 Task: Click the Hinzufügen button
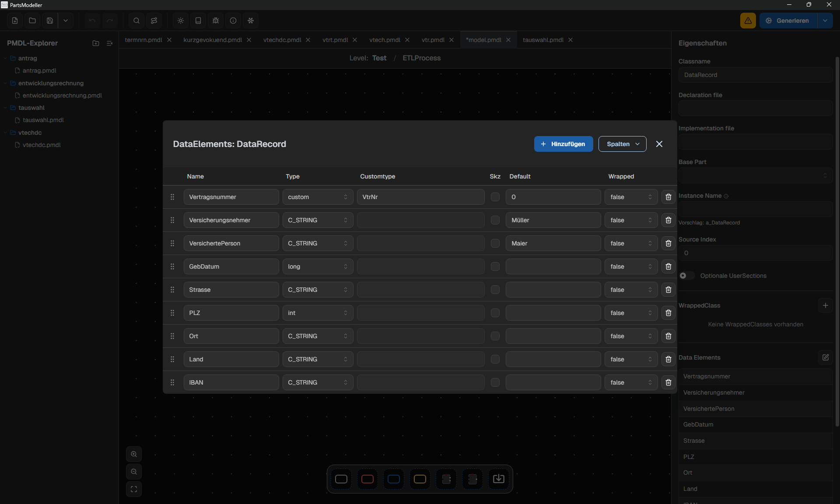(x=563, y=144)
